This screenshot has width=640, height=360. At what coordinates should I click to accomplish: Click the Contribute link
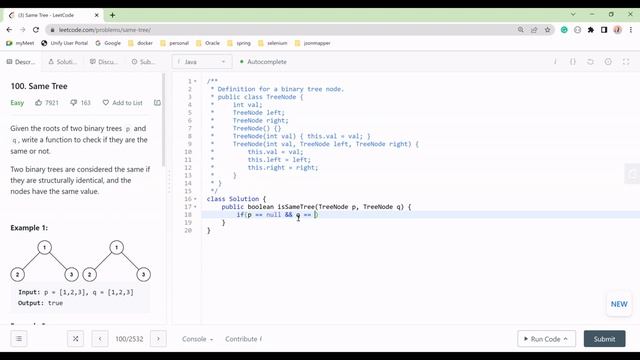coord(243,339)
